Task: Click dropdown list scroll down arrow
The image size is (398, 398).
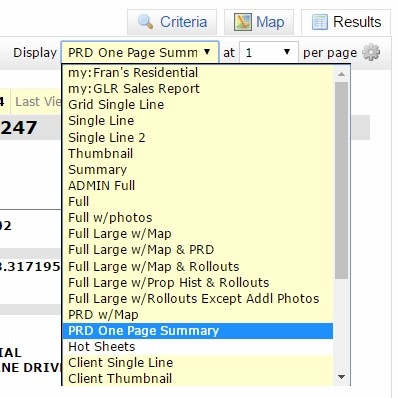Action: [341, 377]
